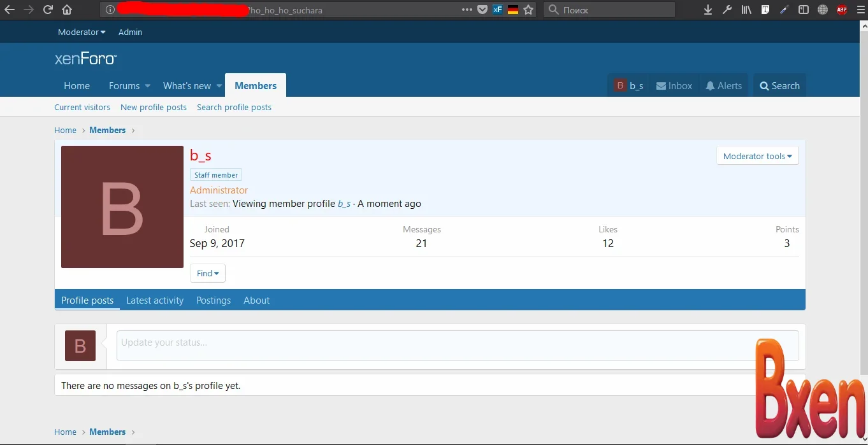Expand the Forums navigation arrow
This screenshot has height=445, width=868.
point(147,86)
